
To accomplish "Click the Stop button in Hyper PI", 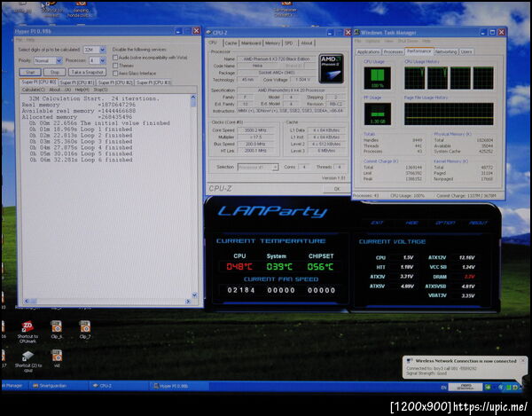I will (x=55, y=72).
